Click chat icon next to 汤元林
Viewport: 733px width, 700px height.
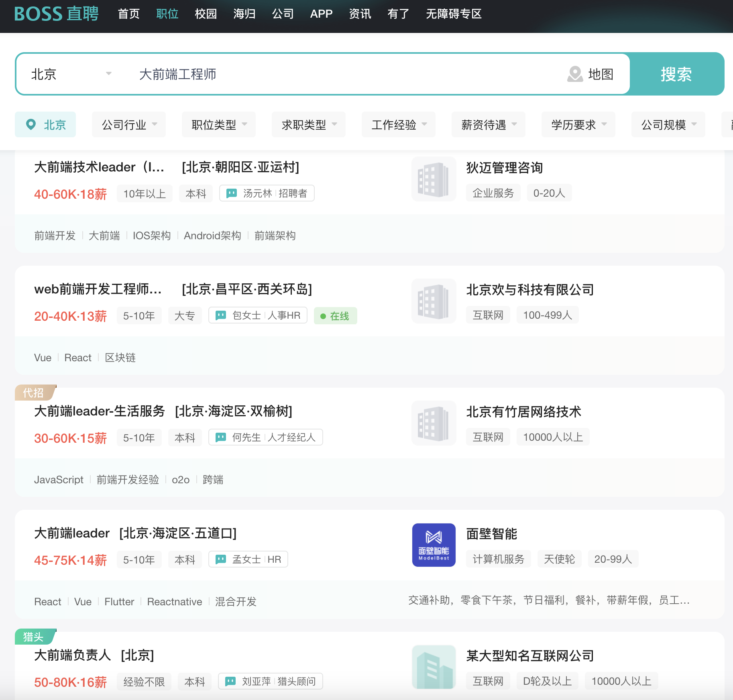pos(232,193)
